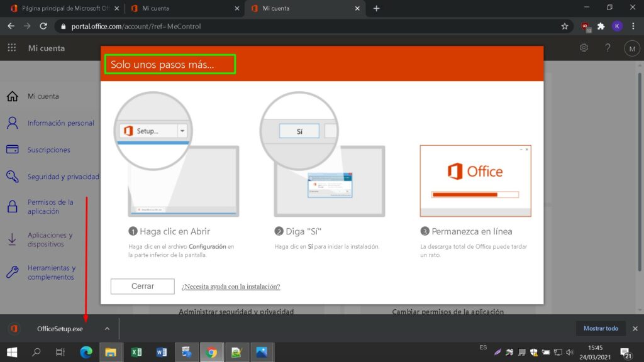This screenshot has width=644, height=362.
Task: Open ¿Necesita ayuda con la instalación? link
Action: pos(230,287)
